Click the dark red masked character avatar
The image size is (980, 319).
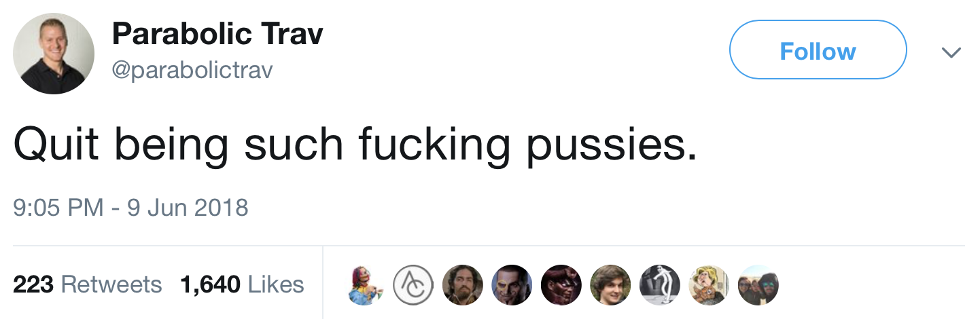pyautogui.click(x=561, y=285)
